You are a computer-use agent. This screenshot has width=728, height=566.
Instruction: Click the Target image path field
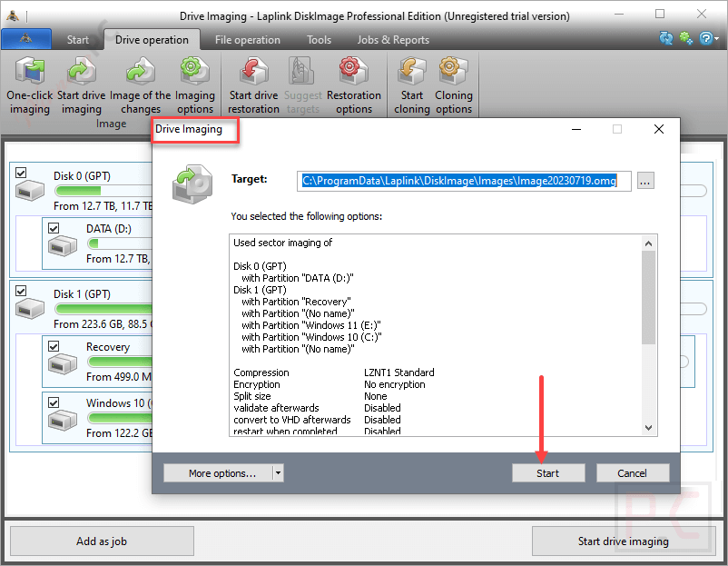point(464,181)
